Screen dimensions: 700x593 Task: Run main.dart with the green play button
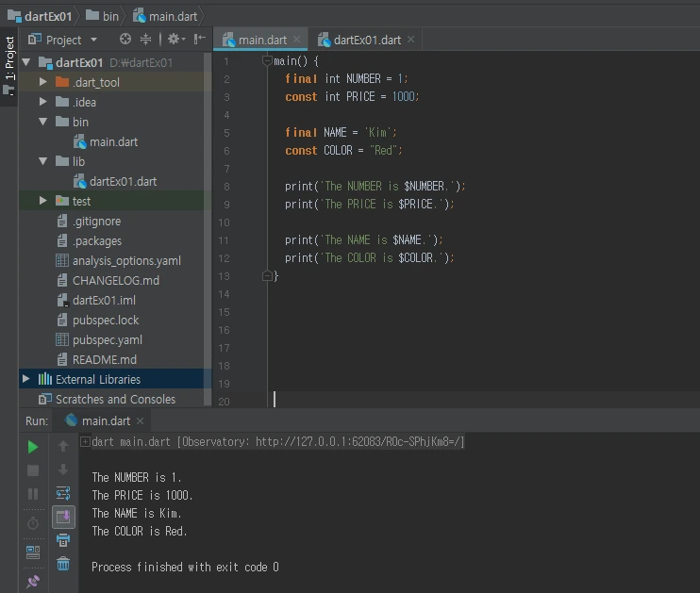pos(33,447)
